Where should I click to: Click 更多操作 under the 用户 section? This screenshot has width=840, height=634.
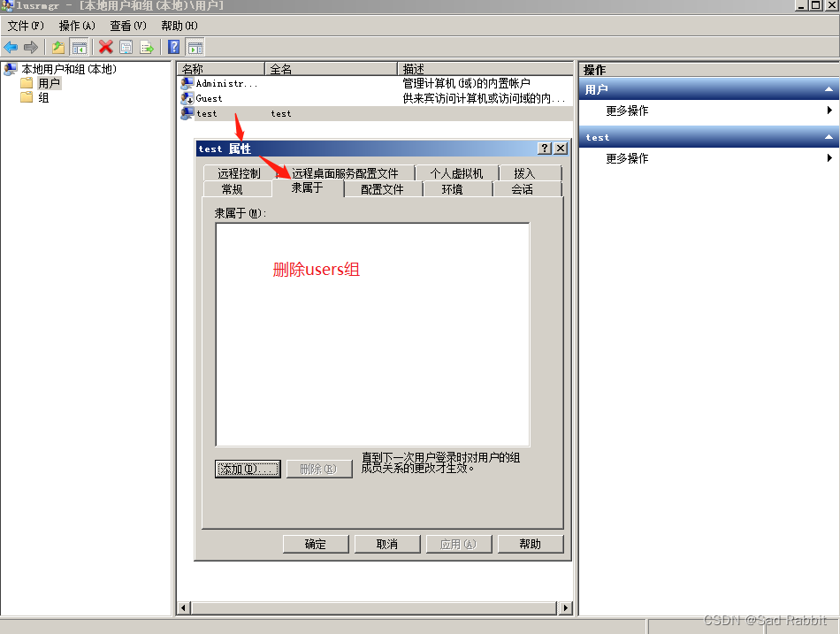[x=627, y=111]
